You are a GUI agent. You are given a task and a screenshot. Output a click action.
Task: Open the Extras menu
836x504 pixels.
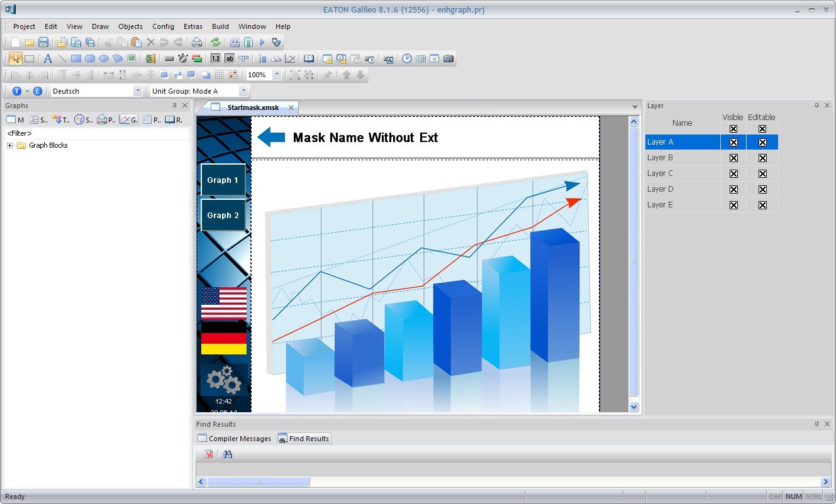click(193, 26)
